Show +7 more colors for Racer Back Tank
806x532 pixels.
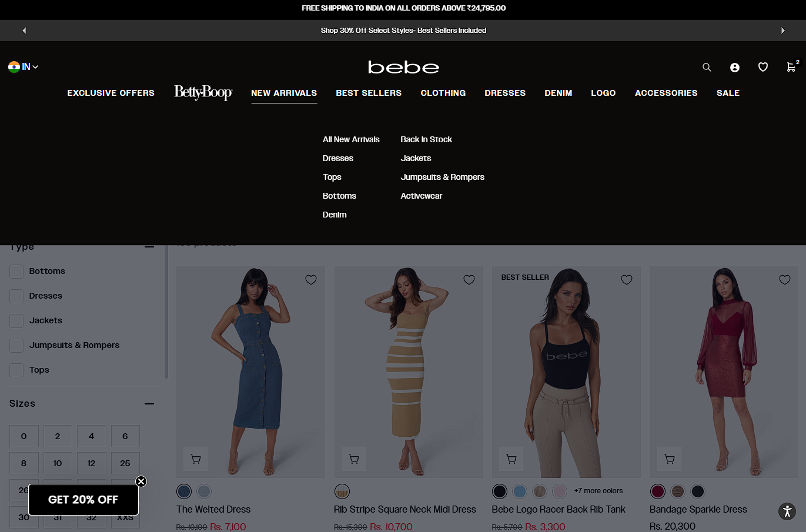click(598, 491)
